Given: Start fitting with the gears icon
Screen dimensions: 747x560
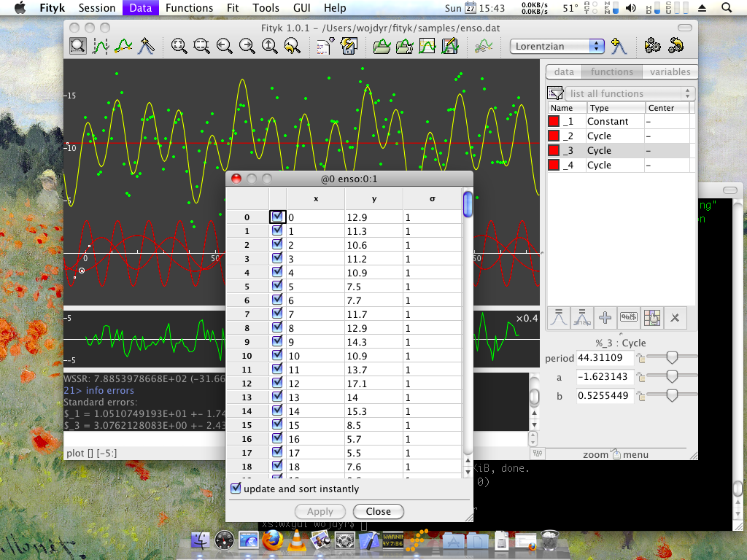Looking at the screenshot, I should [652, 46].
